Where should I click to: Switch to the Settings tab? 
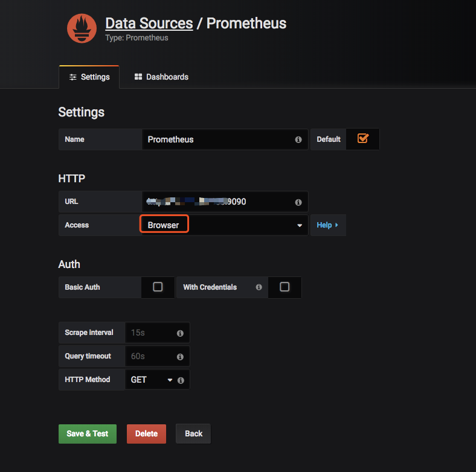click(x=89, y=77)
